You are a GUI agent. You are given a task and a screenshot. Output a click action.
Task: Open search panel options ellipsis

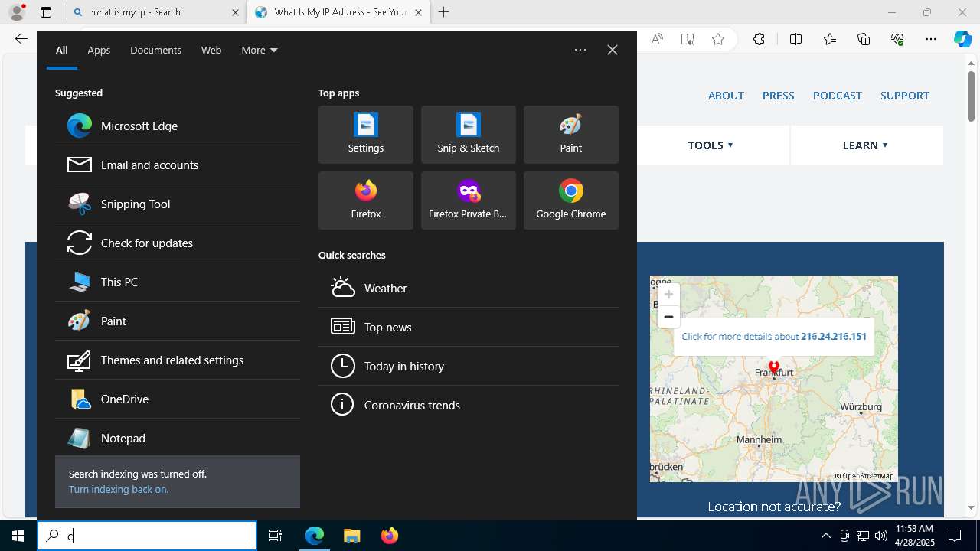(x=580, y=50)
